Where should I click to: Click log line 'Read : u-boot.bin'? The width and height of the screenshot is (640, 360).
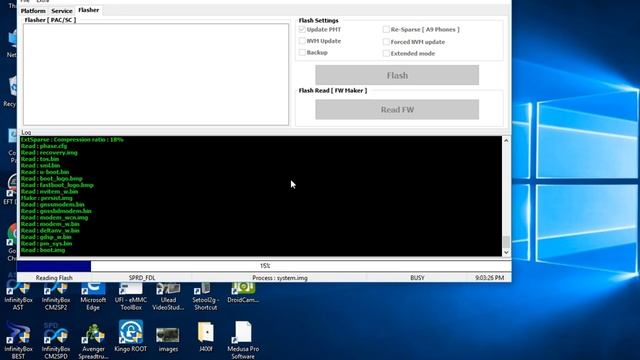(45, 172)
